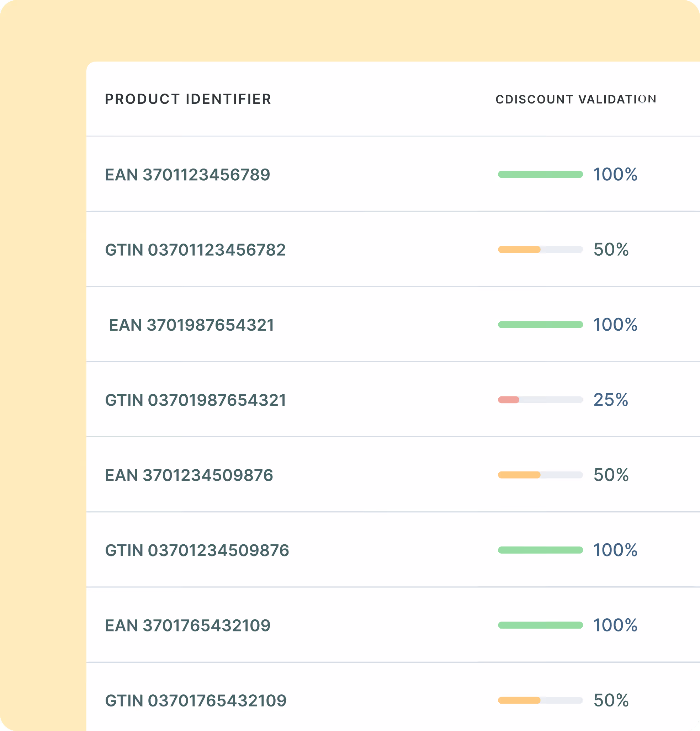Open the EAN 3701234509876 entry
The width and height of the screenshot is (700, 731).
tap(189, 475)
